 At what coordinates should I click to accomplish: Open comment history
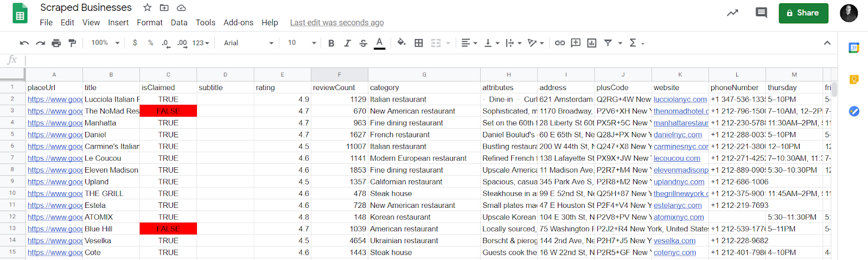click(x=762, y=13)
